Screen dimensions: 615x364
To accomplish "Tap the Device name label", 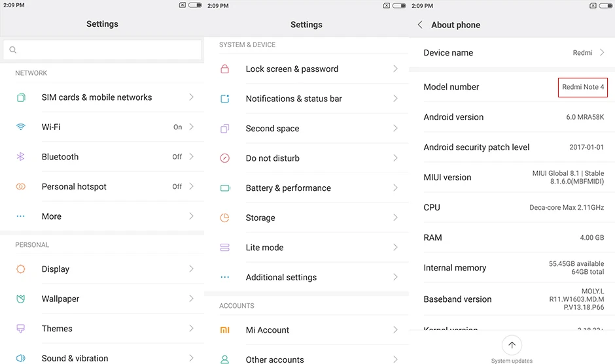I will (448, 53).
